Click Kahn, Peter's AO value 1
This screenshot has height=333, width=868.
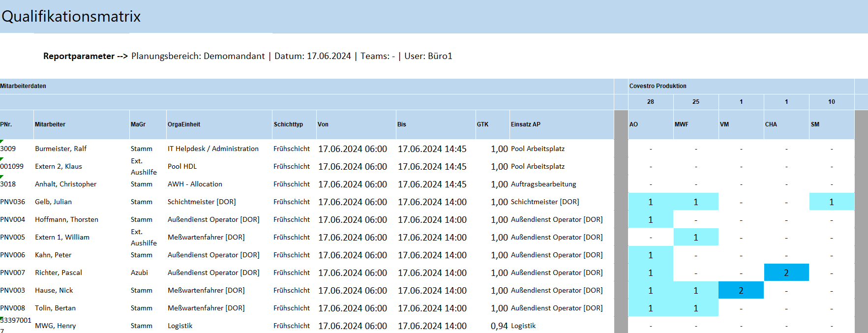tap(651, 255)
